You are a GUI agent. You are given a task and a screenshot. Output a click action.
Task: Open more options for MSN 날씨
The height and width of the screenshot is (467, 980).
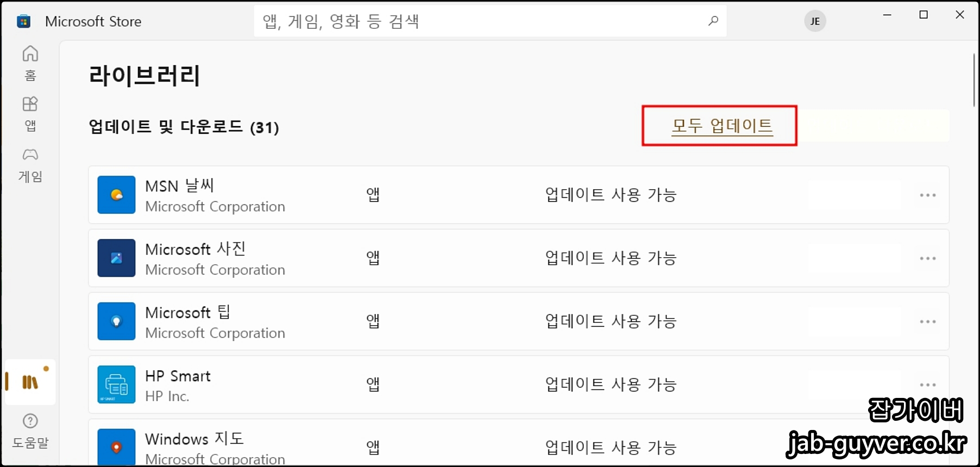pyautogui.click(x=928, y=195)
